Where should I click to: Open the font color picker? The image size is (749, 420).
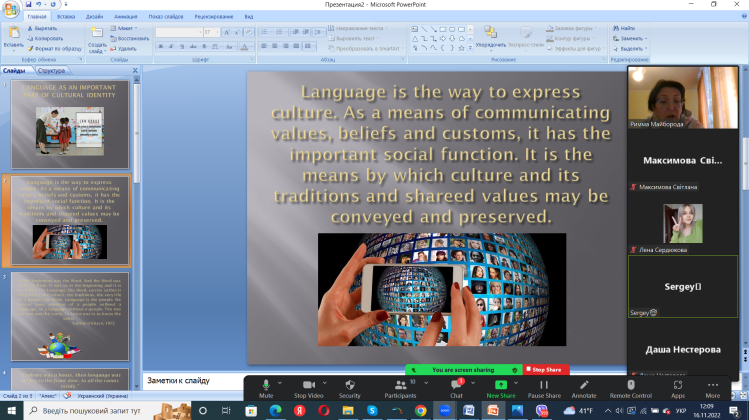point(246,46)
